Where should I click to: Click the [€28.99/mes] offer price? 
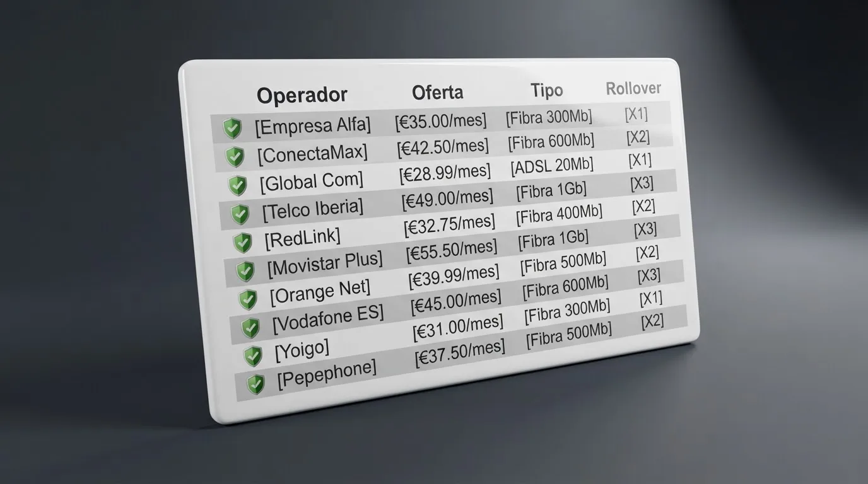(445, 172)
